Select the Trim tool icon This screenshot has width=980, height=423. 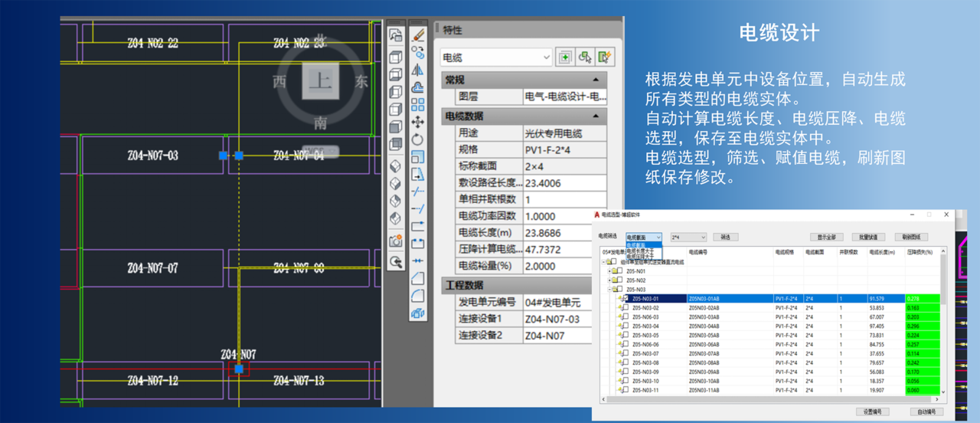(418, 191)
